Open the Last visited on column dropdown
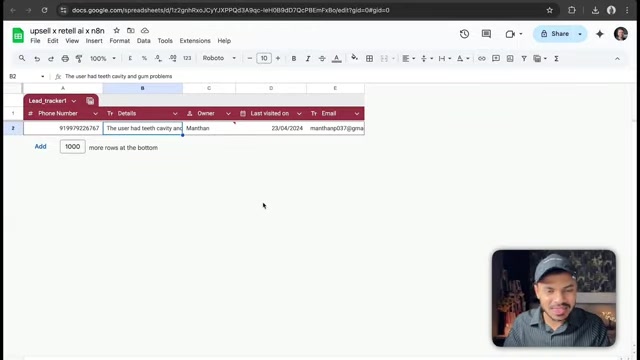Screen dimensions: 640x360 click(299, 113)
